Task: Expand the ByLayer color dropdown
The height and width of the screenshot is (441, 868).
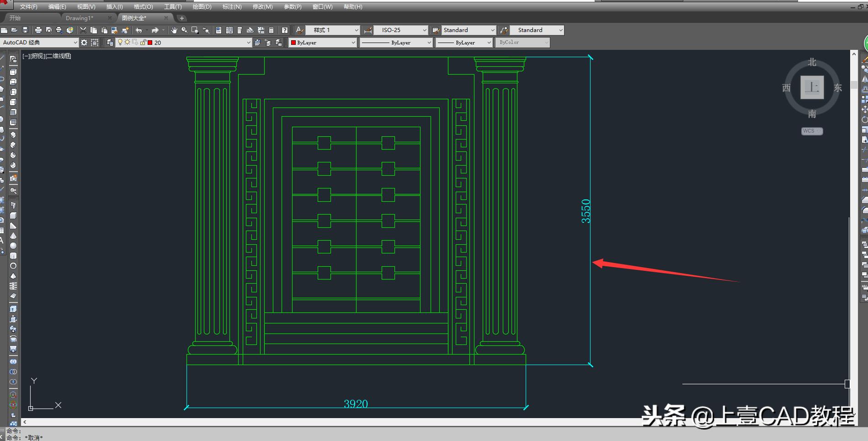Action: (353, 43)
